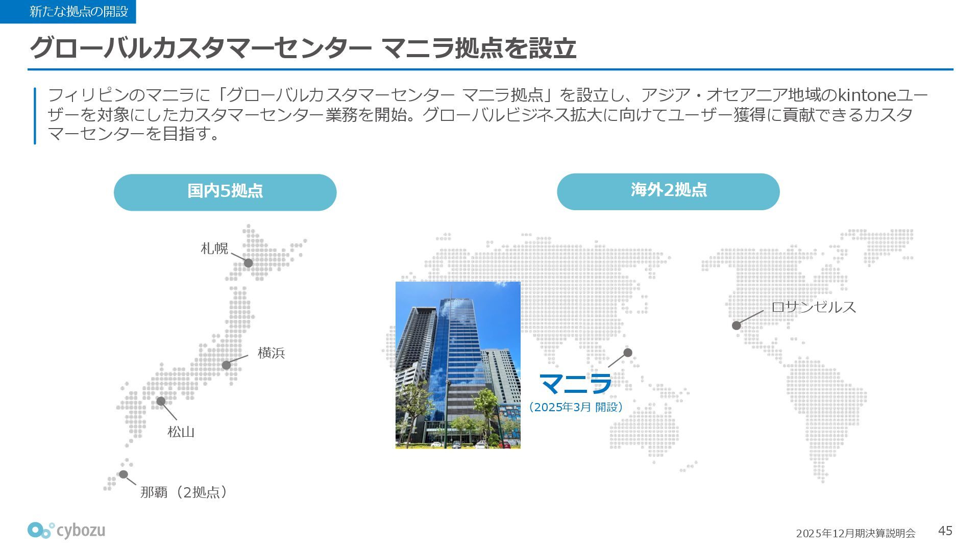The image size is (980, 551).
Task: Click the Yokohama location marker dot
Action: click(x=227, y=365)
